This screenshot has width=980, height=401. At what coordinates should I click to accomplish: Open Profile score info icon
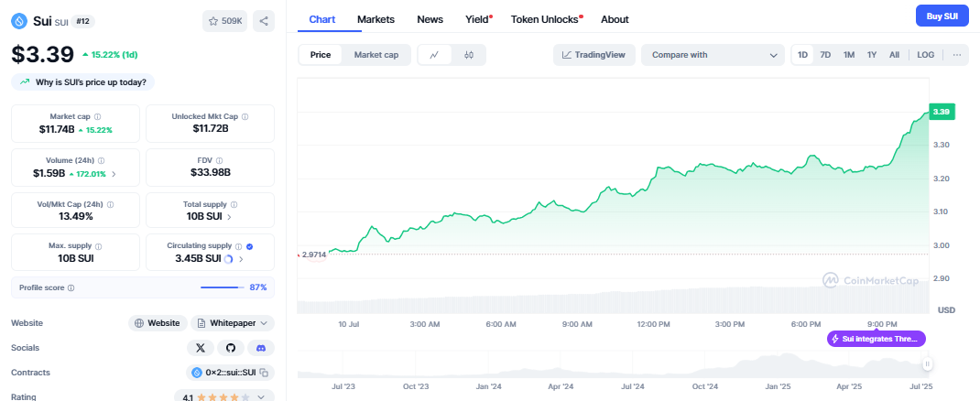pos(71,288)
